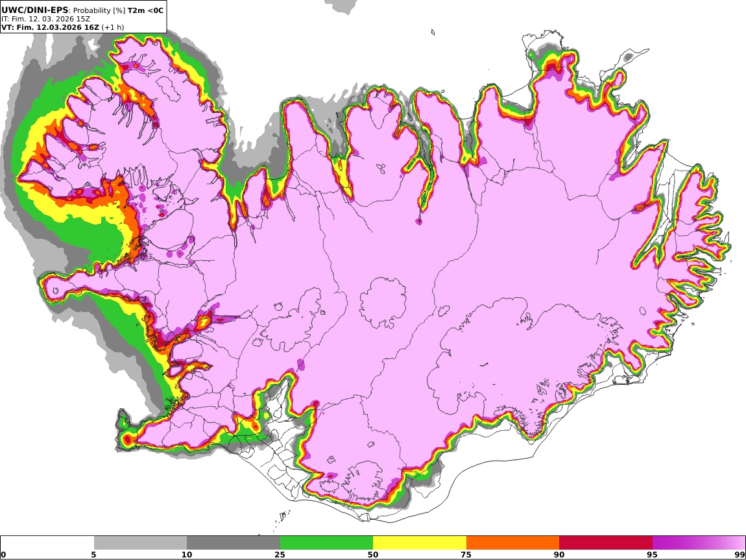
Task: Click the 'Probability [%] T2m <0C' label
Action: coord(119,10)
